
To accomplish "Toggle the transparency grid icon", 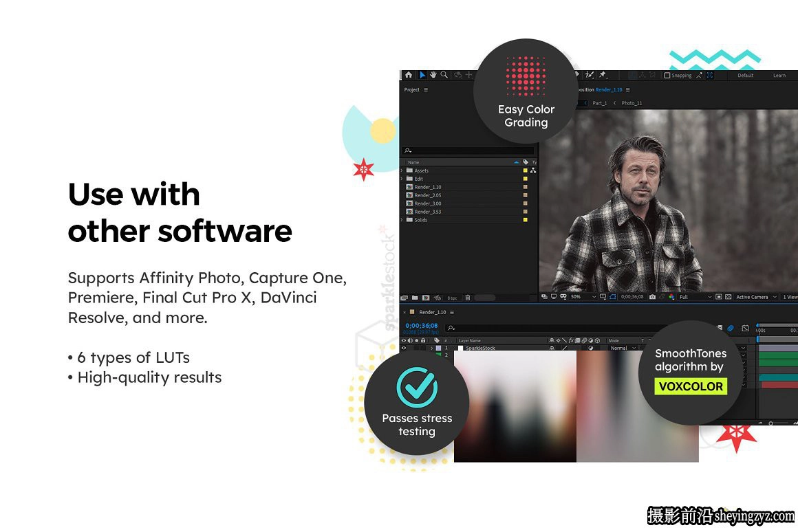I will (729, 296).
